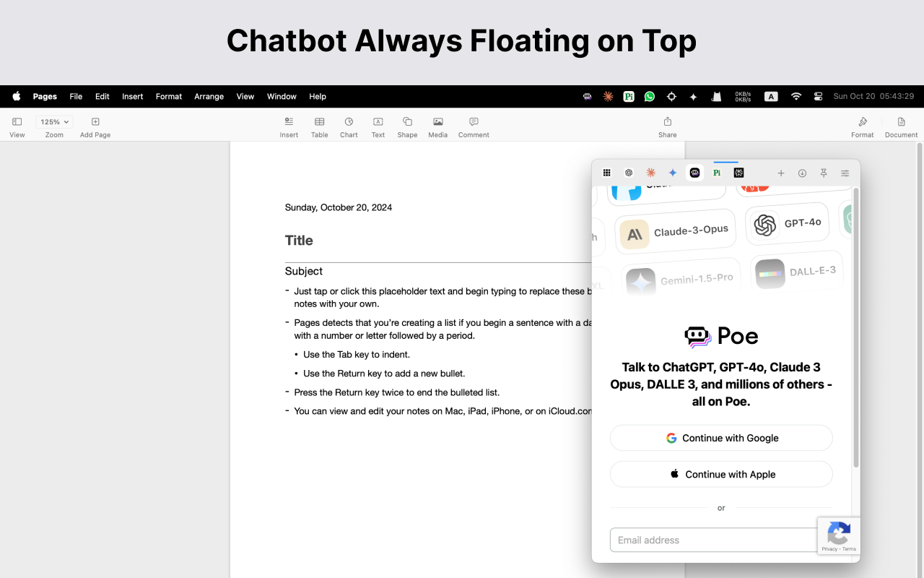Click the chatbot window vertical scrollbar

pyautogui.click(x=856, y=327)
